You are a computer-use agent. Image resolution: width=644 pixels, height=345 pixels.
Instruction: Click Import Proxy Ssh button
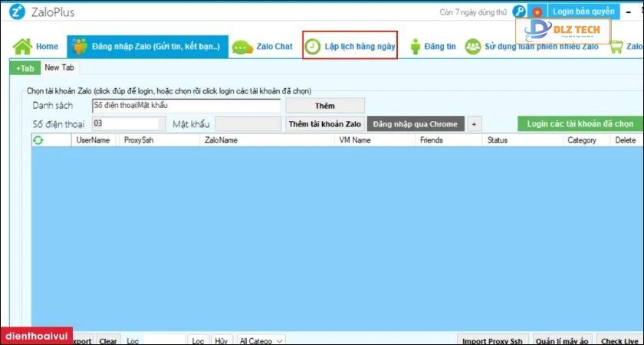[x=492, y=340]
